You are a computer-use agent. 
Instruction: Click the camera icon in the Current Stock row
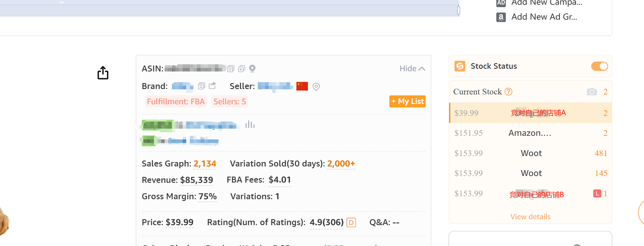(591, 91)
